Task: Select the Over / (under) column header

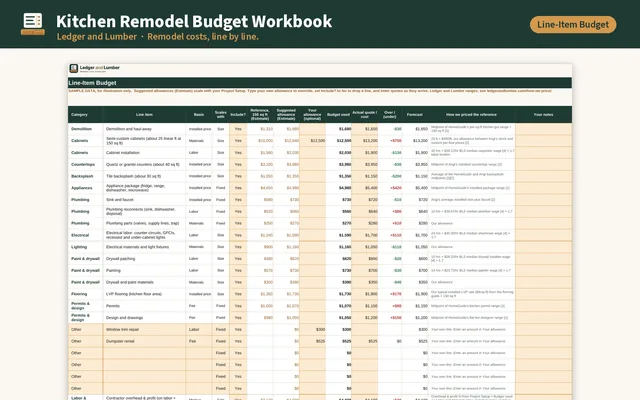Action: click(389, 115)
